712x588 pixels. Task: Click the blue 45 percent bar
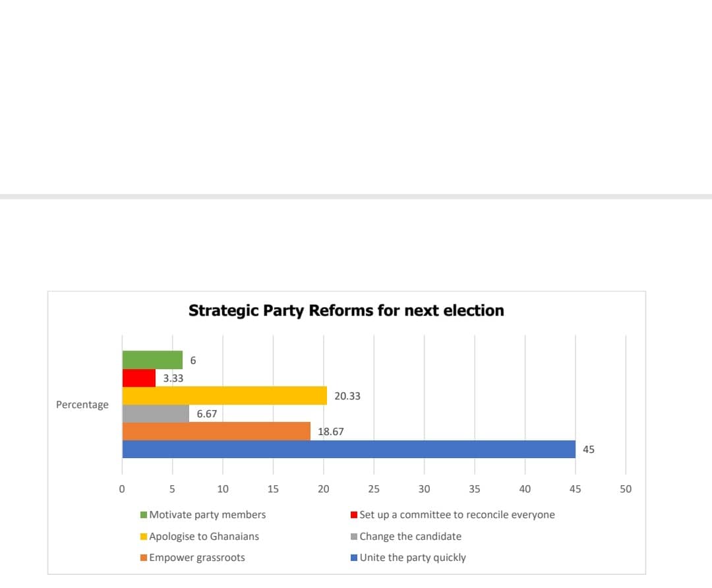tap(349, 449)
